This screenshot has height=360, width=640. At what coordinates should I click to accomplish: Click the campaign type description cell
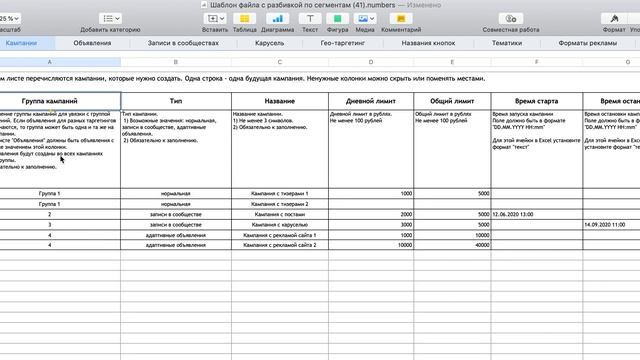tap(176, 149)
